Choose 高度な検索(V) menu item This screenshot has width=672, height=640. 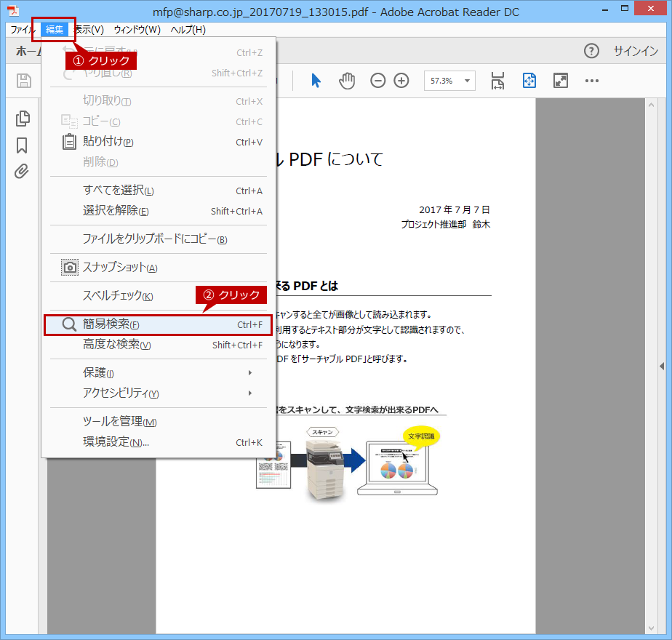158,345
